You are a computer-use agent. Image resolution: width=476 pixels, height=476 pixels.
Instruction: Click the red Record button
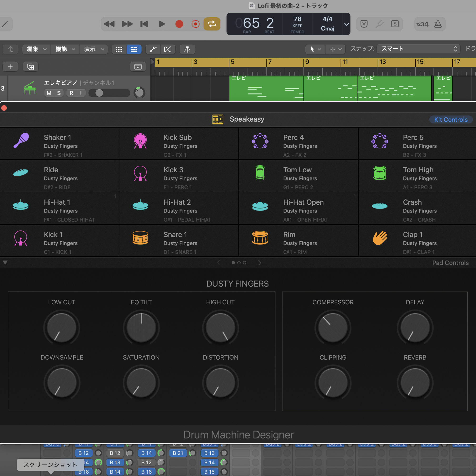[x=179, y=24]
